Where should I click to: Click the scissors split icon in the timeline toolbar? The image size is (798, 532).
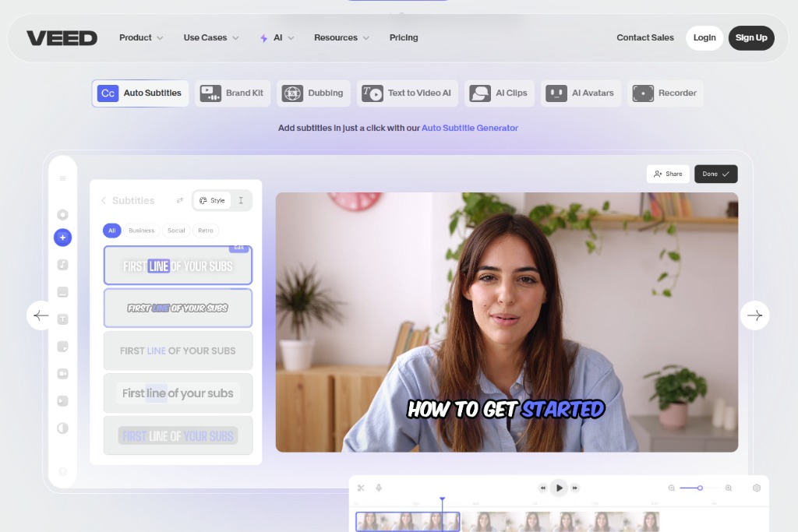click(361, 488)
